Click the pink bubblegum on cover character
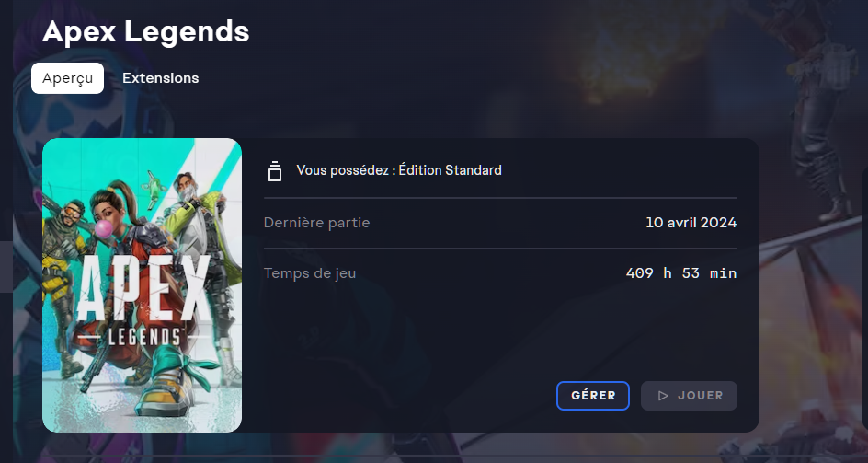This screenshot has height=463, width=868. pos(104,229)
